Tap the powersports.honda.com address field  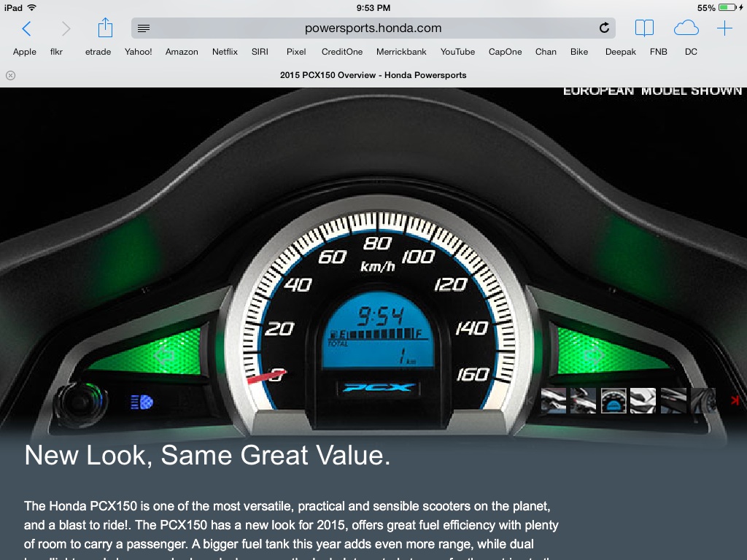(373, 28)
